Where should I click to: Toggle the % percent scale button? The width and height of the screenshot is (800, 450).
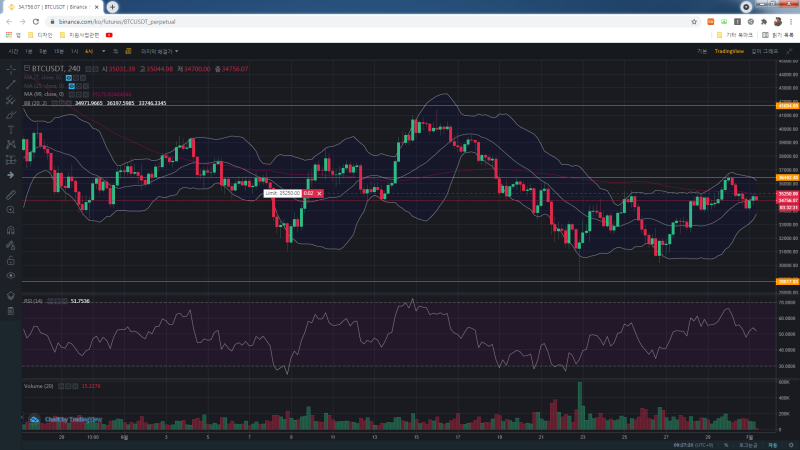(x=726, y=445)
